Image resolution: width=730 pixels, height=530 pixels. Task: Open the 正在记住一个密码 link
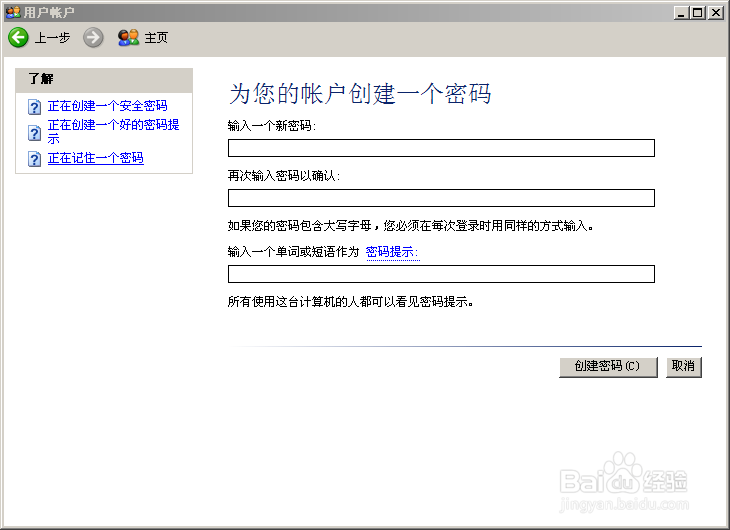point(95,158)
